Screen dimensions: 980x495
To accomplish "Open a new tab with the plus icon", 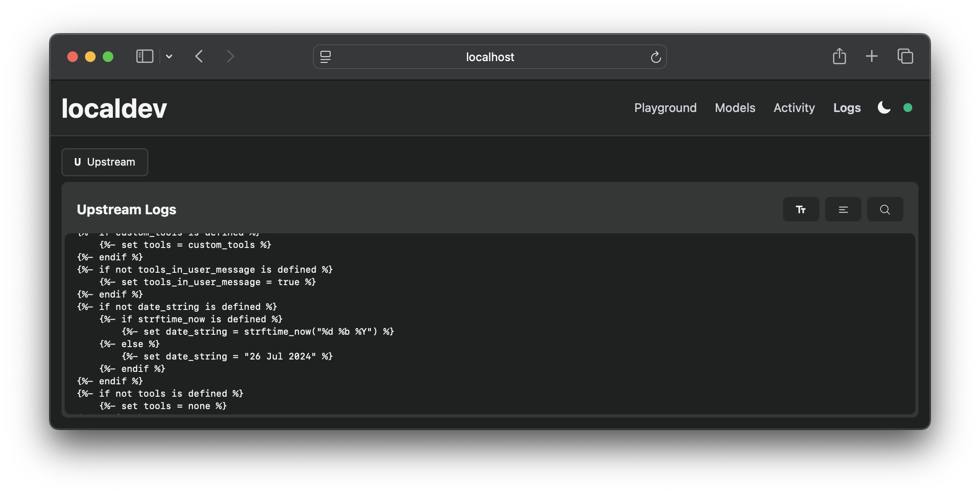I will click(x=872, y=56).
